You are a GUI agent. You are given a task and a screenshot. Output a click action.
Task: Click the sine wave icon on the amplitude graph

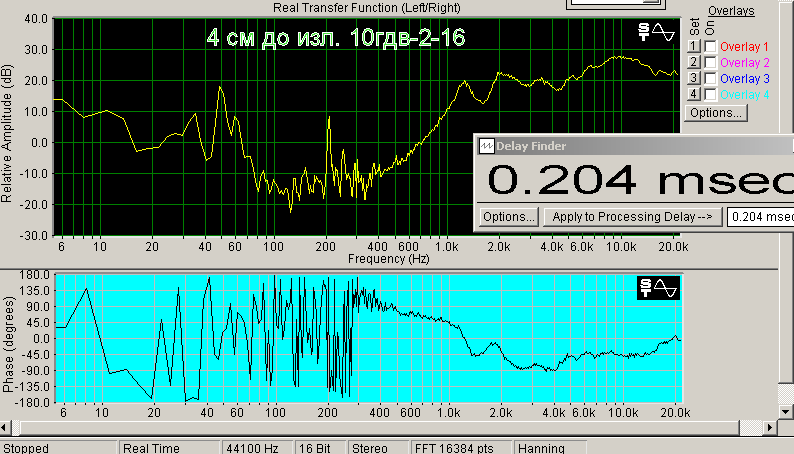pos(663,32)
